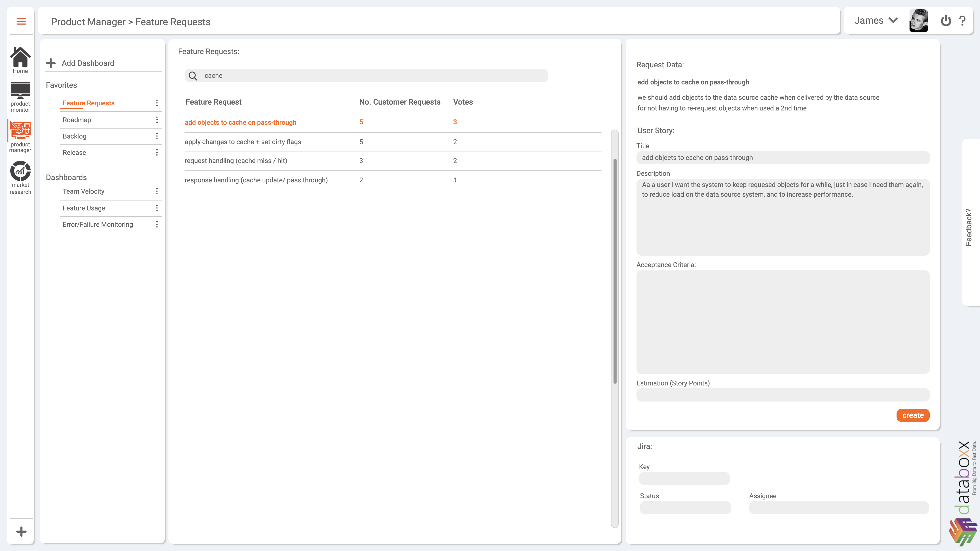The width and height of the screenshot is (980, 551).
Task: Click the cache search input field
Action: point(365,75)
